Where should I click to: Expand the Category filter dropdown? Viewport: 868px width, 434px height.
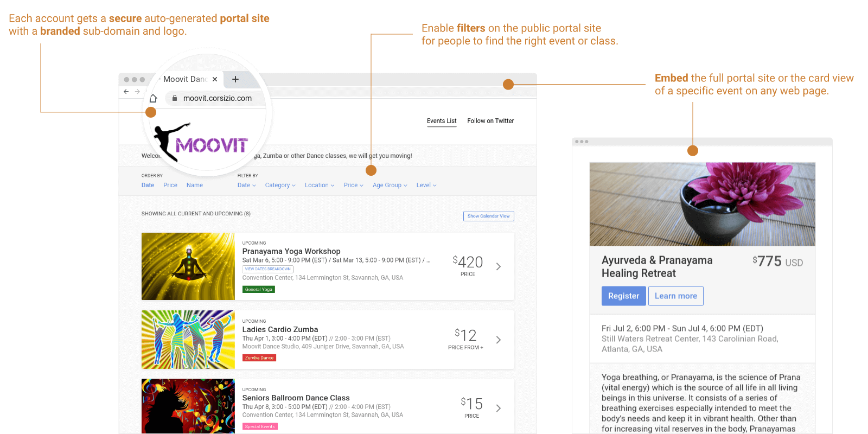(x=280, y=185)
